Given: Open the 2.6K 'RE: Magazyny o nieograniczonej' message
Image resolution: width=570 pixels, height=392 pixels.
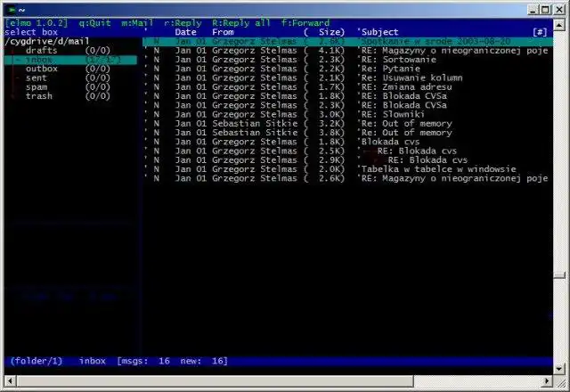Looking at the screenshot, I should (x=347, y=178).
